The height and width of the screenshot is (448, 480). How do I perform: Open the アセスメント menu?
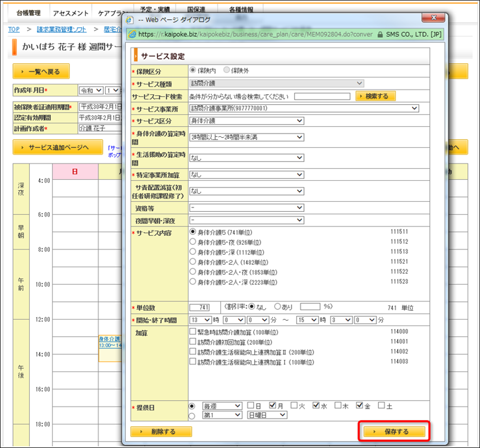coord(71,13)
